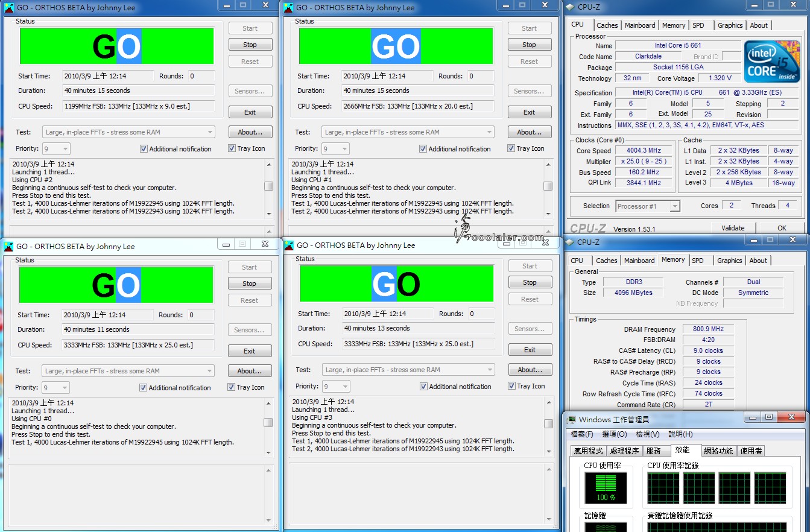Click the log scrollbar in ORTHOS CPU #3 window
This screenshot has width=810, height=532.
(549, 426)
